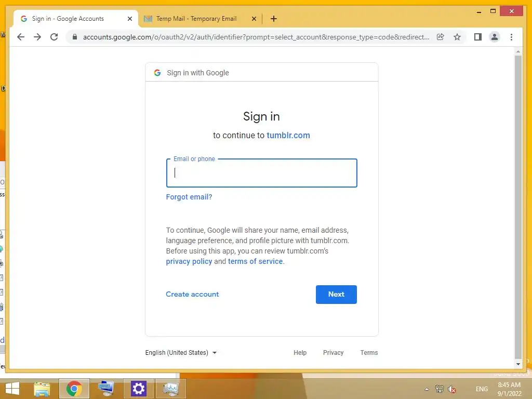Screen dimensions: 532x399
Task: Click the Chrome taskbar icon
Action: tap(74, 389)
